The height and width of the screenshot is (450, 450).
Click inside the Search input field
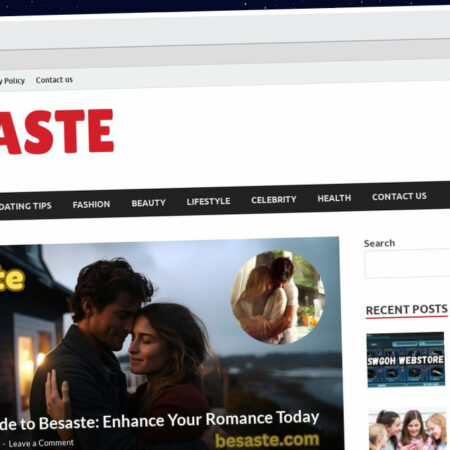407,264
